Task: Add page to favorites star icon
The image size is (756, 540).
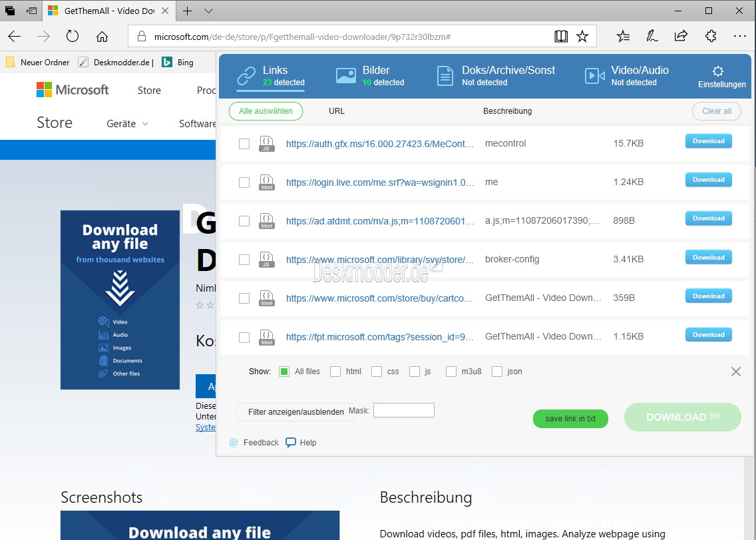Action: pyautogui.click(x=582, y=37)
